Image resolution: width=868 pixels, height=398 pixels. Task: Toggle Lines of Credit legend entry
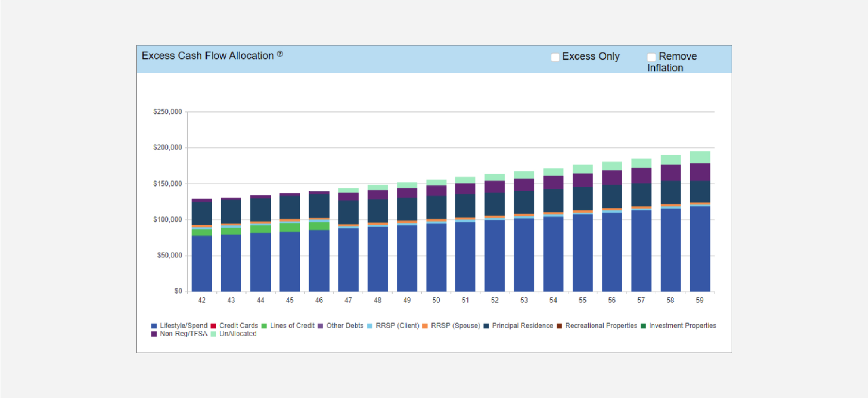pyautogui.click(x=292, y=326)
